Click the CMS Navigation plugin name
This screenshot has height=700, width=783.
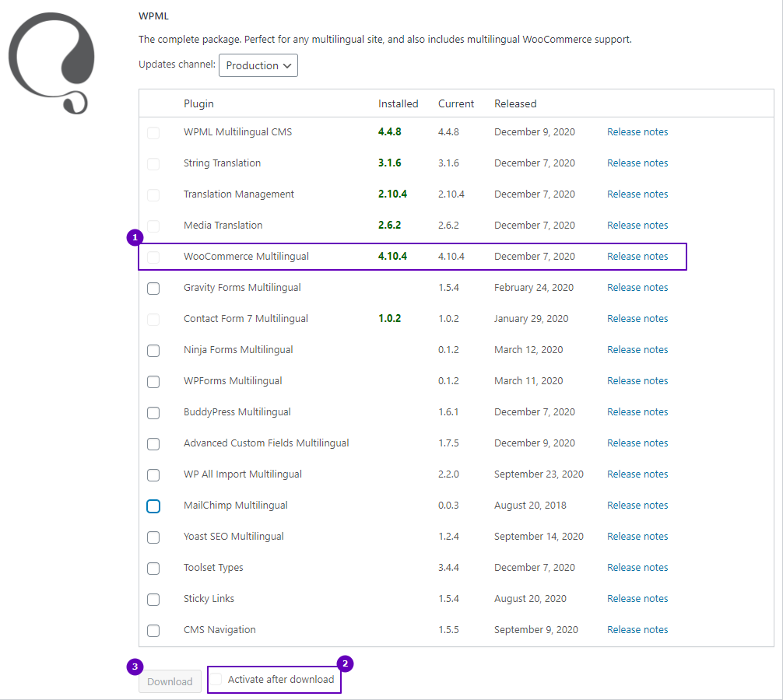(x=219, y=629)
